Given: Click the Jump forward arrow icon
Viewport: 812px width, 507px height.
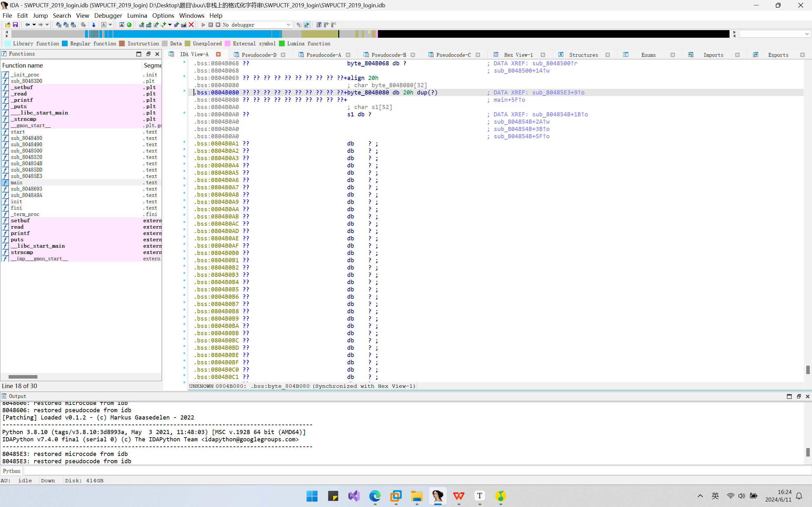Looking at the screenshot, I should coord(41,25).
